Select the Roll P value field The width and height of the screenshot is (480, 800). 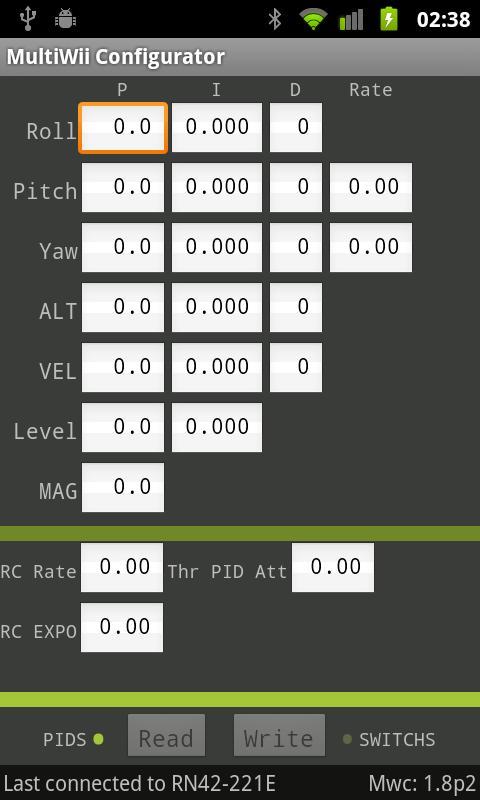[x=123, y=128]
